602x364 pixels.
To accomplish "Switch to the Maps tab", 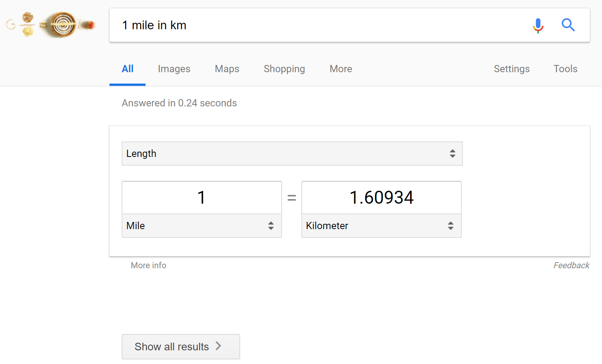I will (x=227, y=69).
